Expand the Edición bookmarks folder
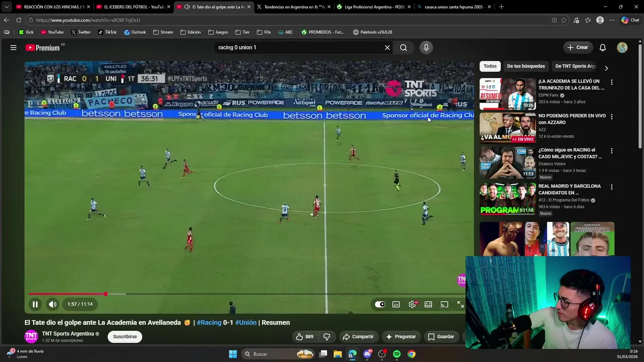Screen dimensions: 644x362 (x=191, y=32)
